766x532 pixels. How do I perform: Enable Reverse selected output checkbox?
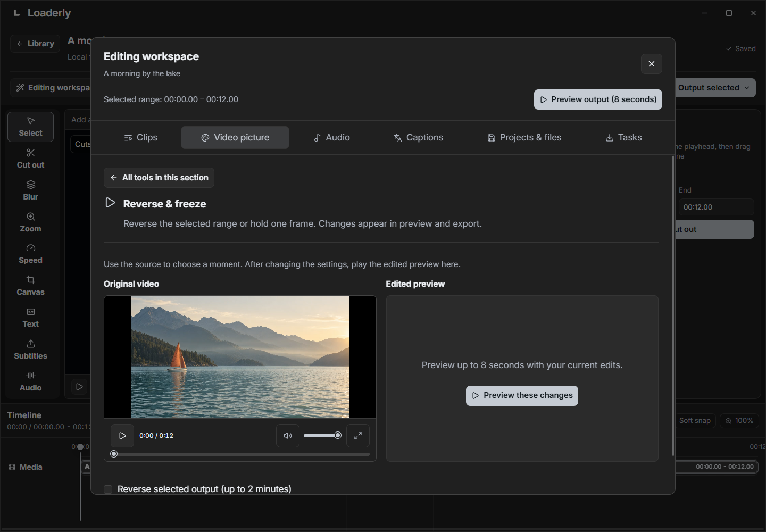pyautogui.click(x=108, y=489)
